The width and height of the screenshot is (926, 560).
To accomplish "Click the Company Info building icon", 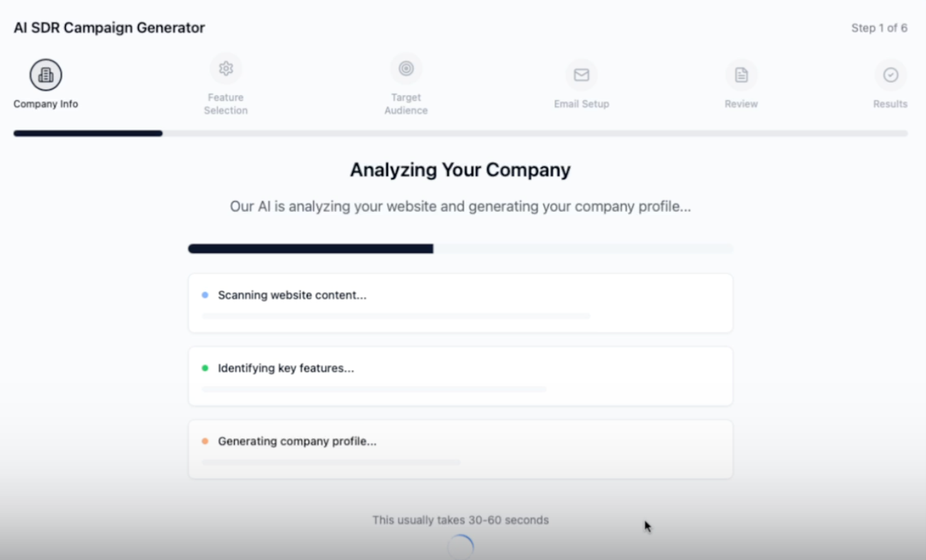I will pos(45,74).
